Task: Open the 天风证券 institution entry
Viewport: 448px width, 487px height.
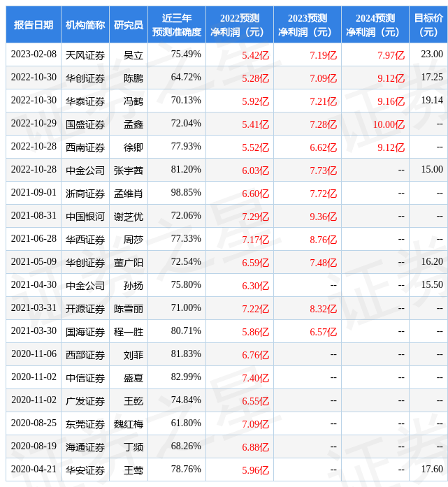Action: point(85,54)
